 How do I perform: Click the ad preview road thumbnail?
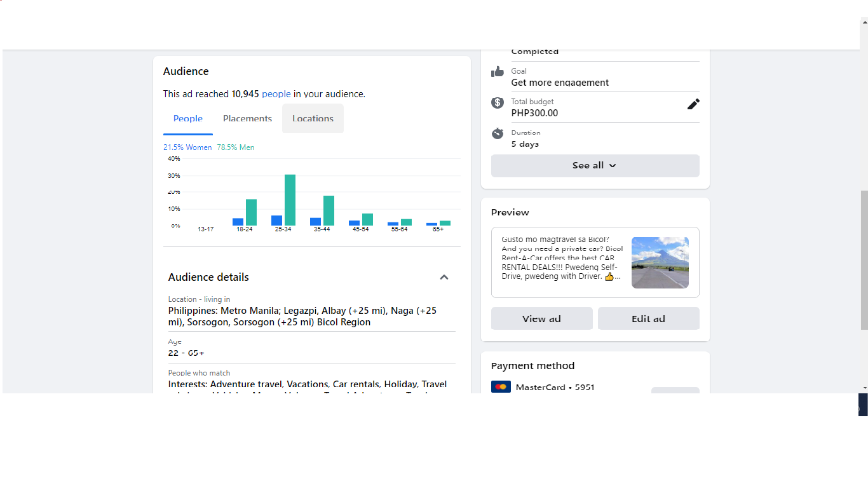(660, 262)
